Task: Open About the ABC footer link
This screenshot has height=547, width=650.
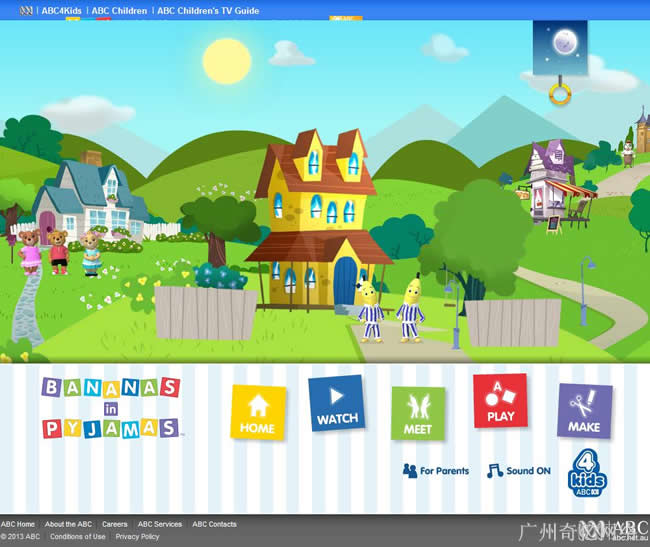Action: (x=68, y=524)
